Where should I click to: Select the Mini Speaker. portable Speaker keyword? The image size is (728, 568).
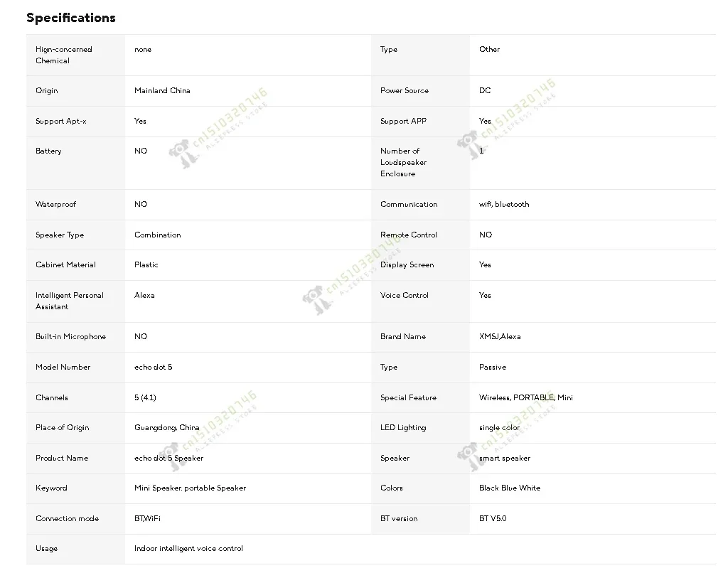(190, 488)
